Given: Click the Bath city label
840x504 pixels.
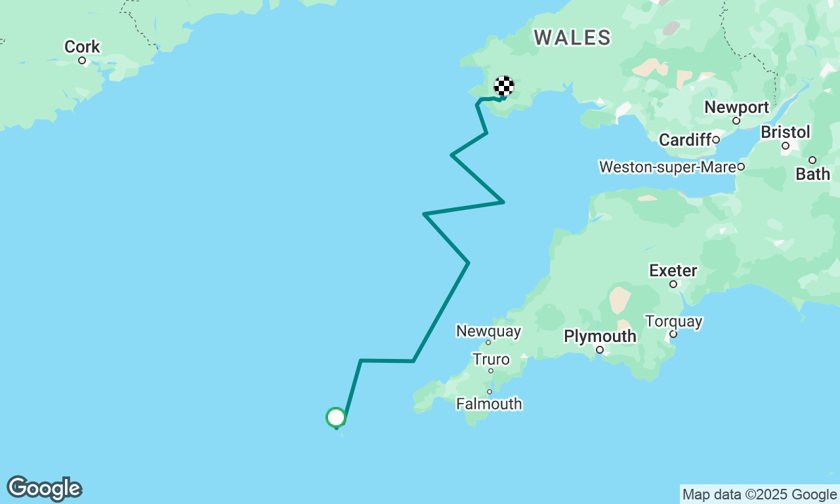Looking at the screenshot, I should point(812,174).
